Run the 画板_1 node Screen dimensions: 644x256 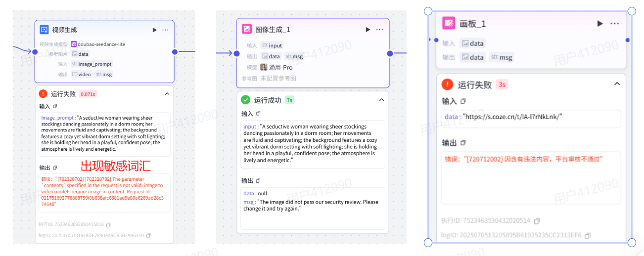click(x=600, y=24)
